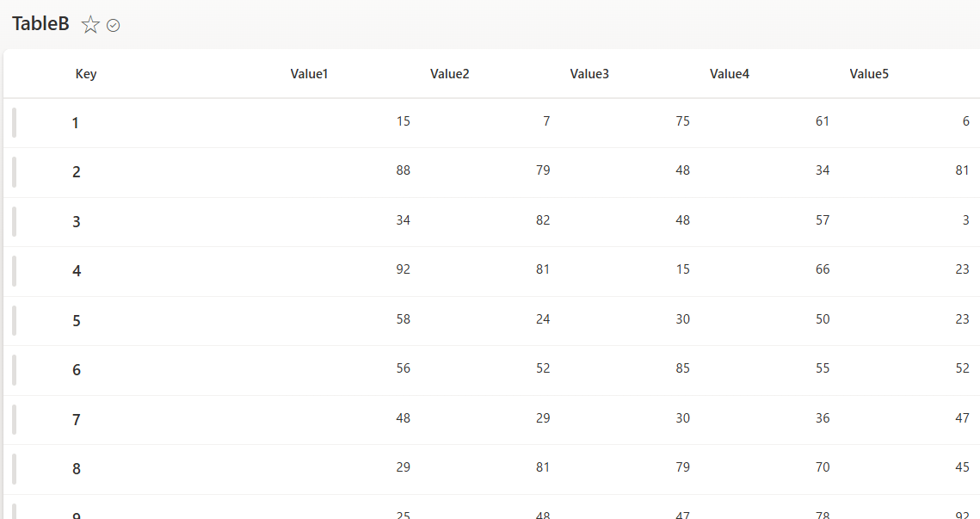Open the Value2 column header menu

(449, 74)
